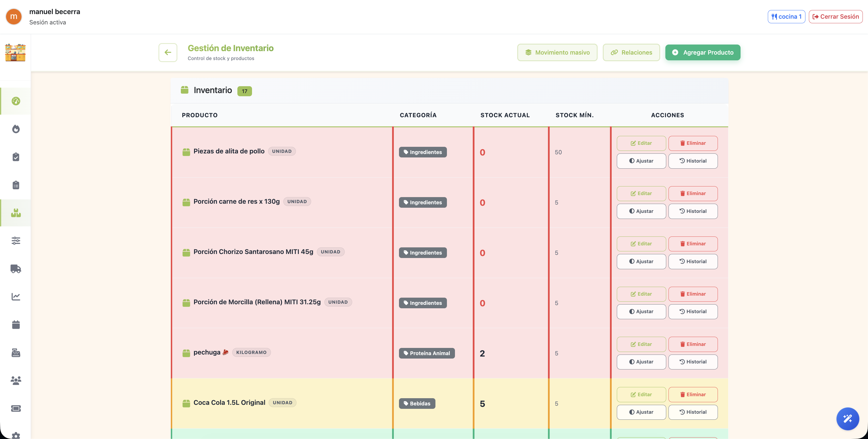Delete Porción carne de res x 130g
Viewport: 868px width, 439px height.
point(693,193)
